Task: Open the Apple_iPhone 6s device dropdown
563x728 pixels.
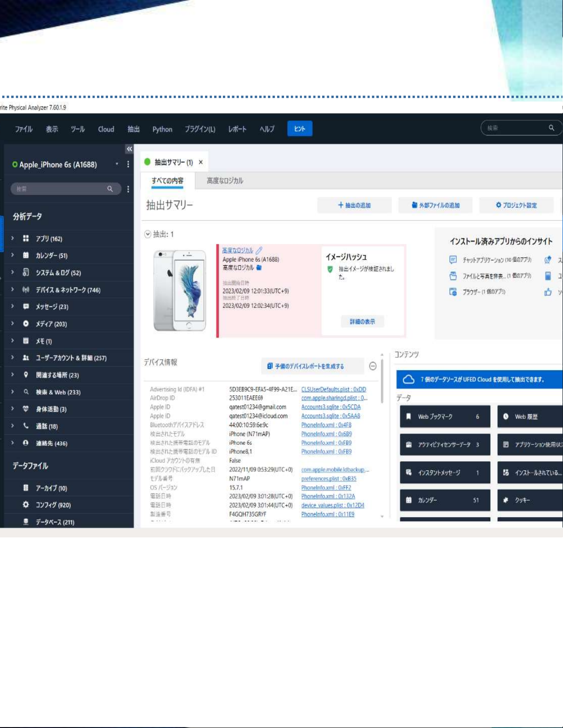Action: 117,164
